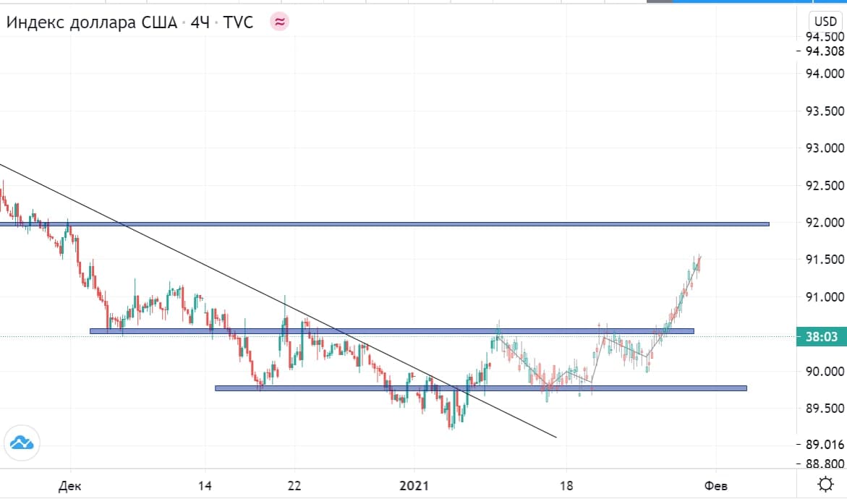Image resolution: width=847 pixels, height=504 pixels.
Task: Open the blue cloud chart icon
Action: pos(22,443)
